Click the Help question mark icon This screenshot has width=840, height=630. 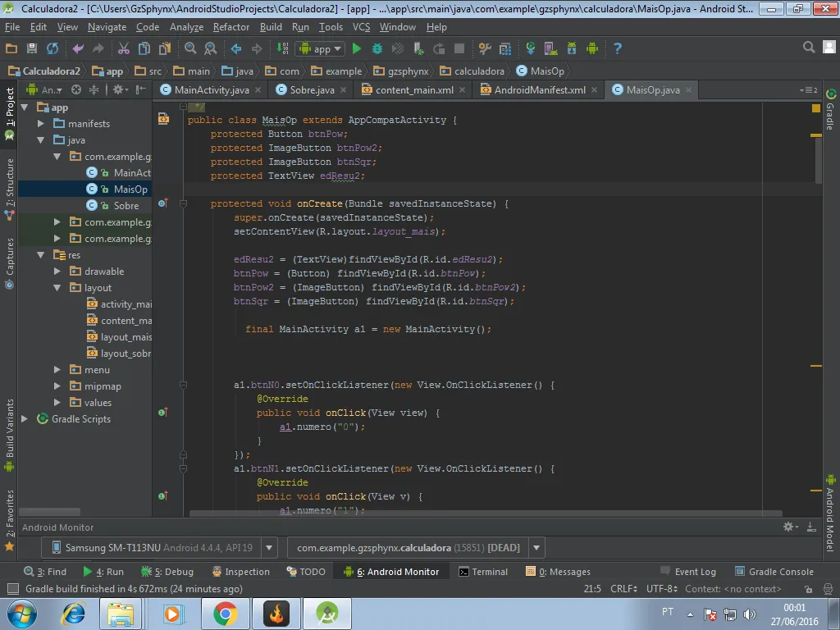pyautogui.click(x=617, y=49)
